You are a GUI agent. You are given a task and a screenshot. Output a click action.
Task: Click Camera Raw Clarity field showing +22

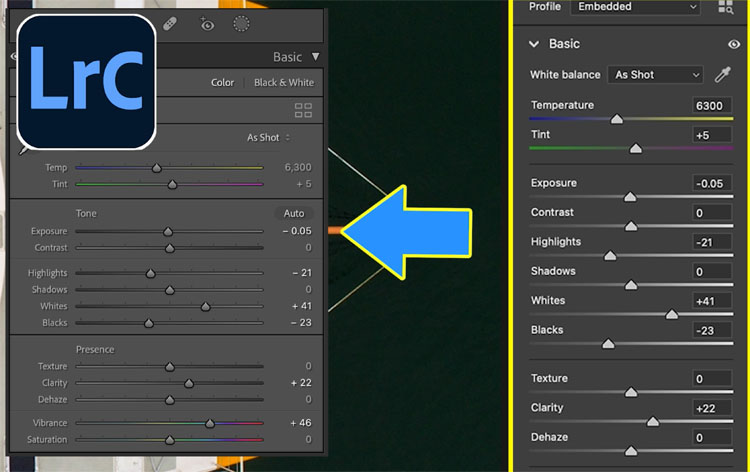coord(712,408)
